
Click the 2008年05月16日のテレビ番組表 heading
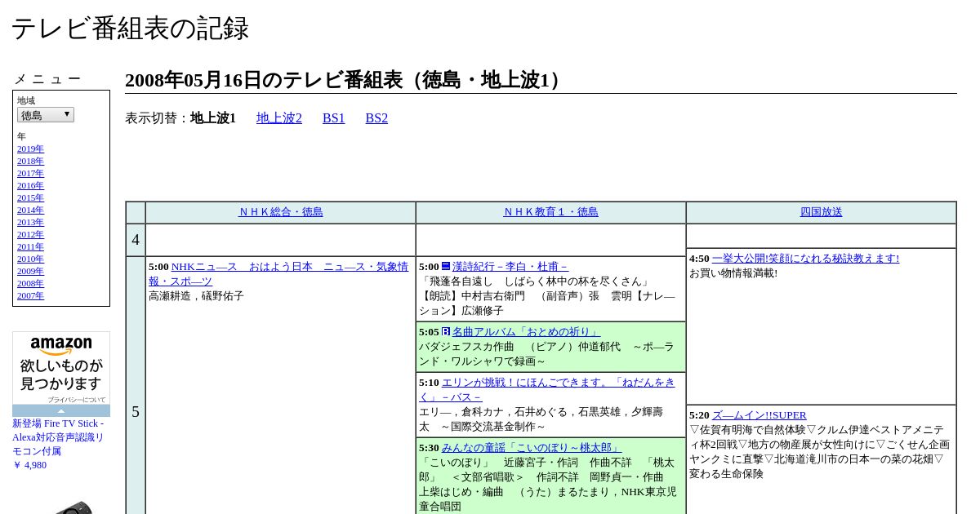pyautogui.click(x=345, y=80)
